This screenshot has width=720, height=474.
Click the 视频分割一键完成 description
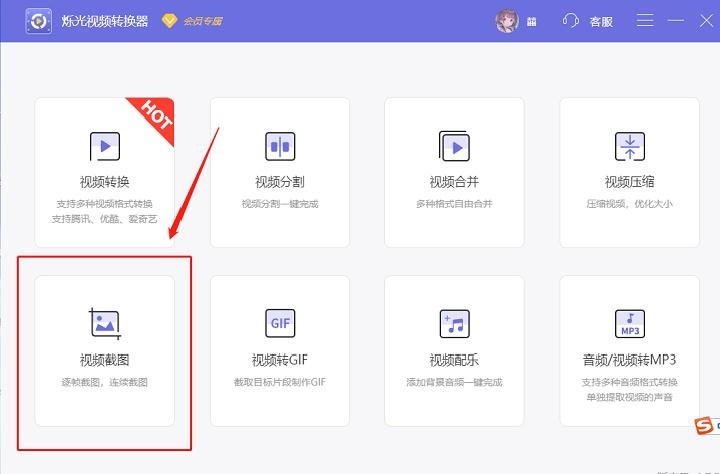tap(280, 204)
